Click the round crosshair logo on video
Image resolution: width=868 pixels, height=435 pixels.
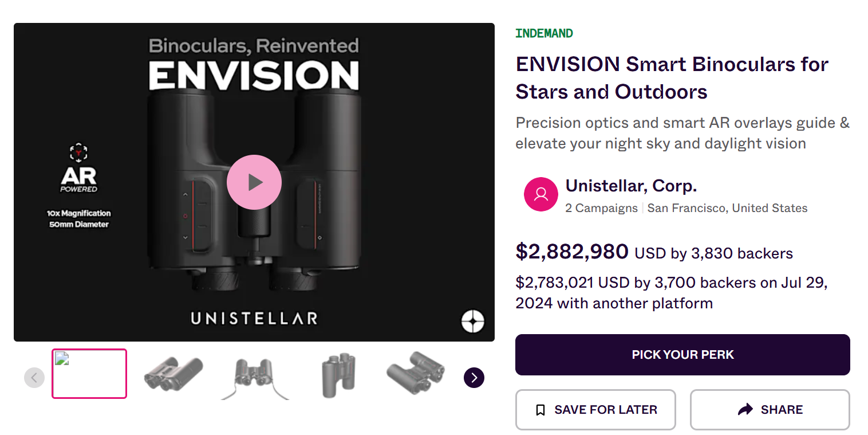point(473,322)
